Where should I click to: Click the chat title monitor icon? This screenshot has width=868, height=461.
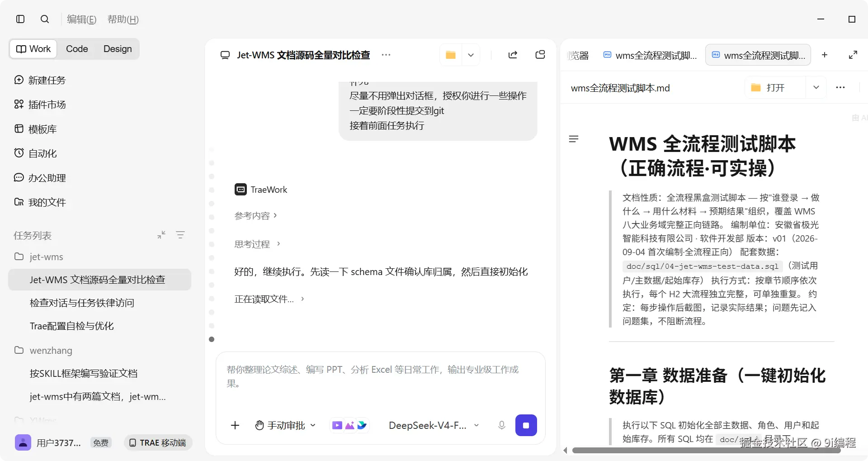coord(225,55)
